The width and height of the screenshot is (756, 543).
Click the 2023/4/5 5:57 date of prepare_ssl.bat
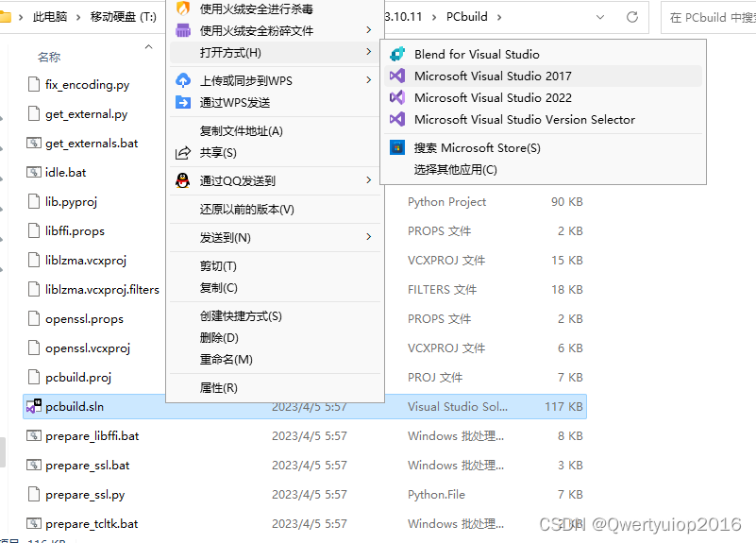click(x=309, y=466)
